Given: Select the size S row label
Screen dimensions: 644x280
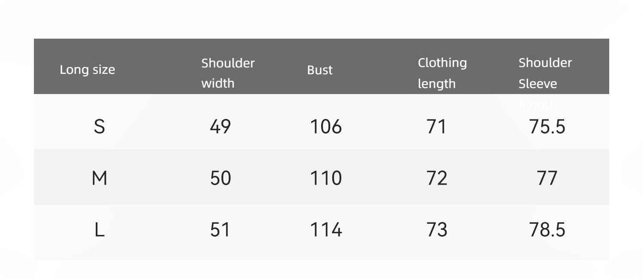Looking at the screenshot, I should pyautogui.click(x=99, y=127).
